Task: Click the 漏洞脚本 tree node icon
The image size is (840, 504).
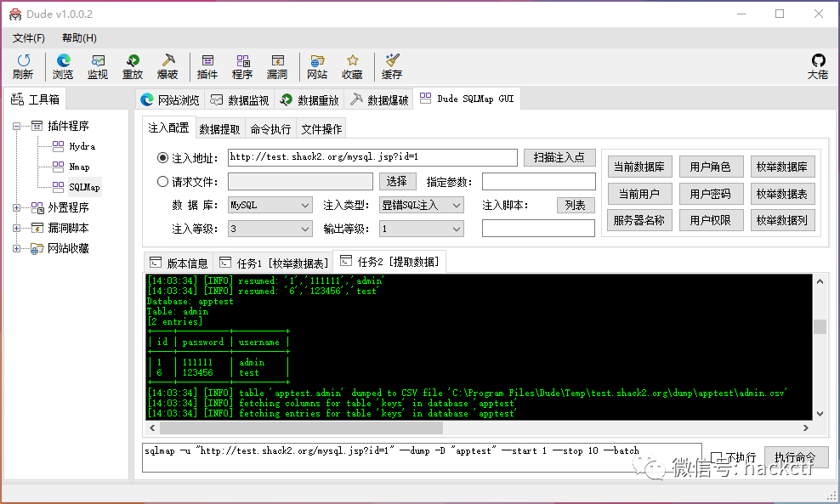Action: [37, 228]
